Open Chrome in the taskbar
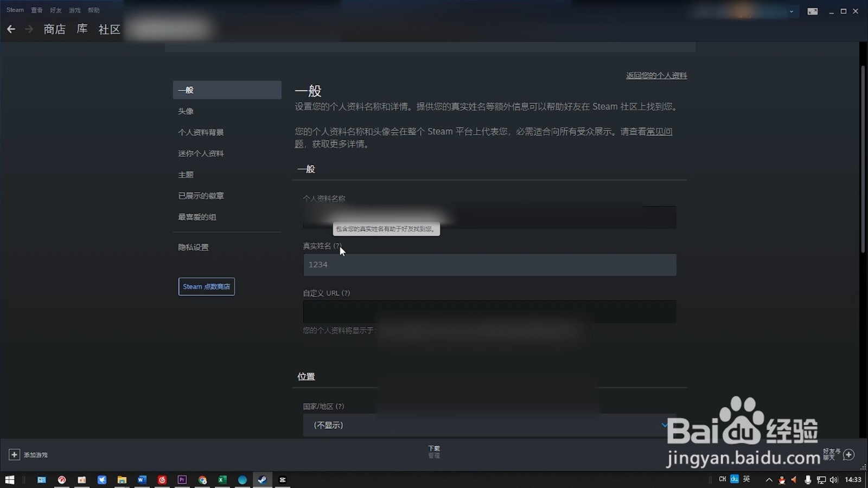The width and height of the screenshot is (868, 488). (202, 480)
